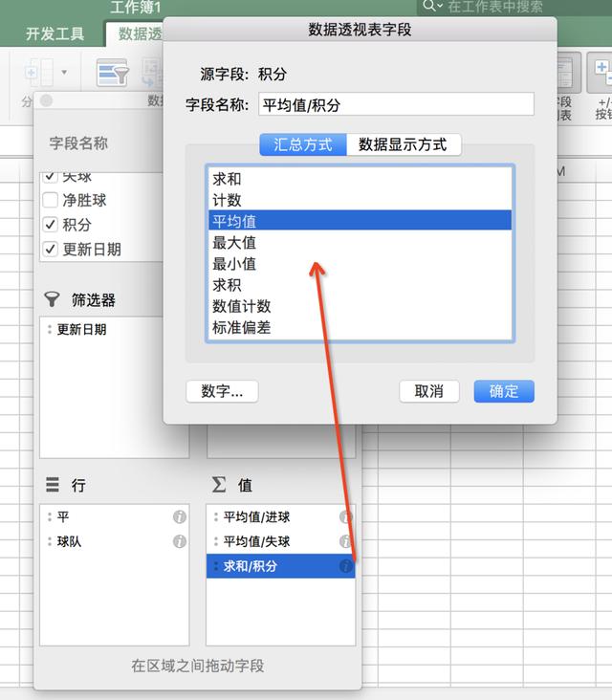Select 最大值 summary function

point(360,242)
